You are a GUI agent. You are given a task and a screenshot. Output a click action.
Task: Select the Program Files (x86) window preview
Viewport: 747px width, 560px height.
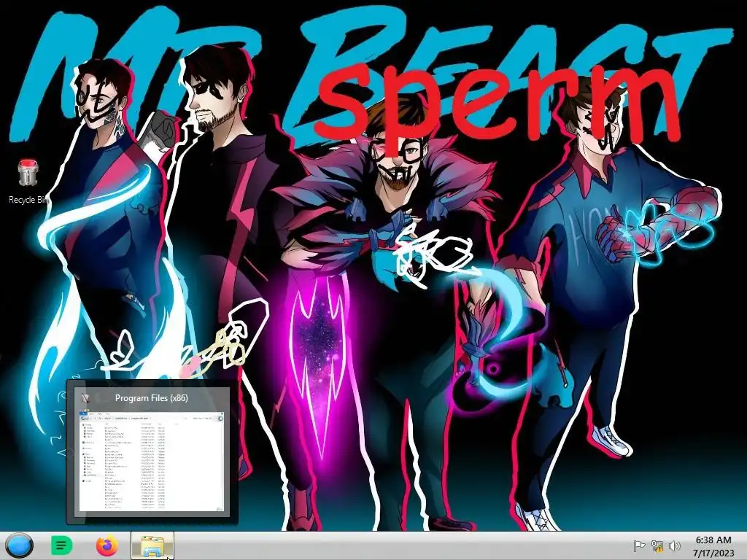(x=152, y=452)
